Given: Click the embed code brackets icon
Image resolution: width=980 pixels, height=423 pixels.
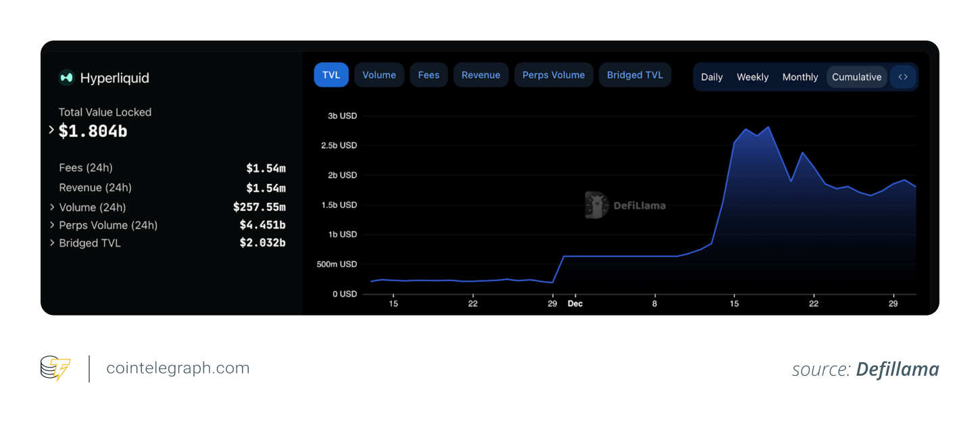Looking at the screenshot, I should coord(903,77).
